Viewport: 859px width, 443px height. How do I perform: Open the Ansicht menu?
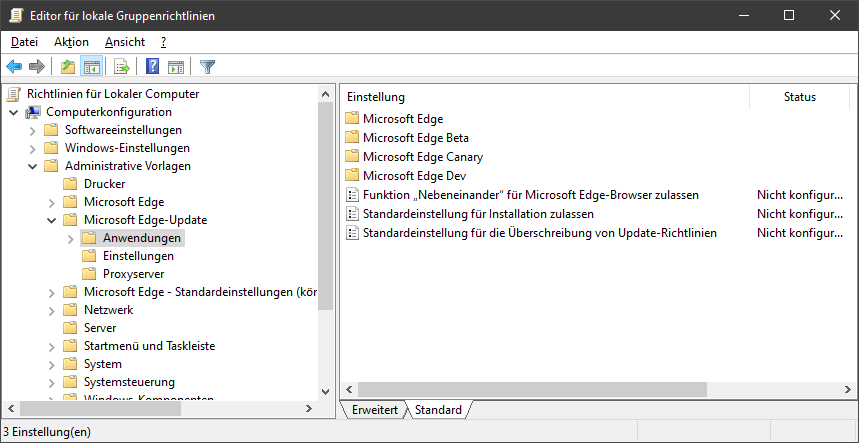click(124, 42)
